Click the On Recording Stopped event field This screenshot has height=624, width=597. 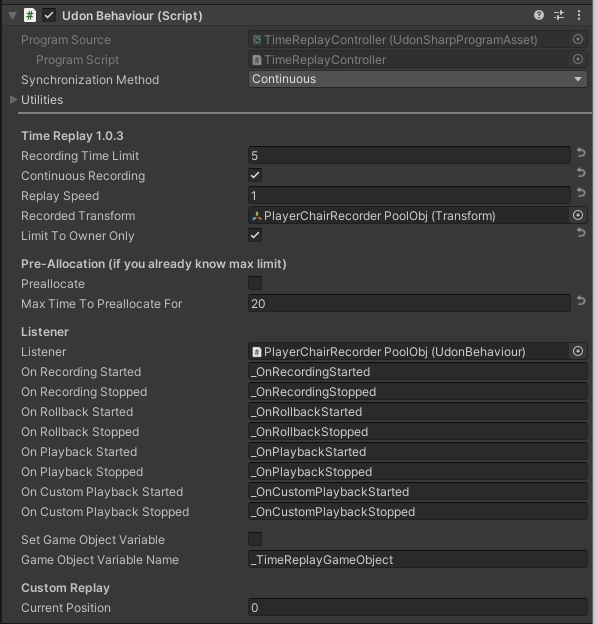click(x=418, y=392)
